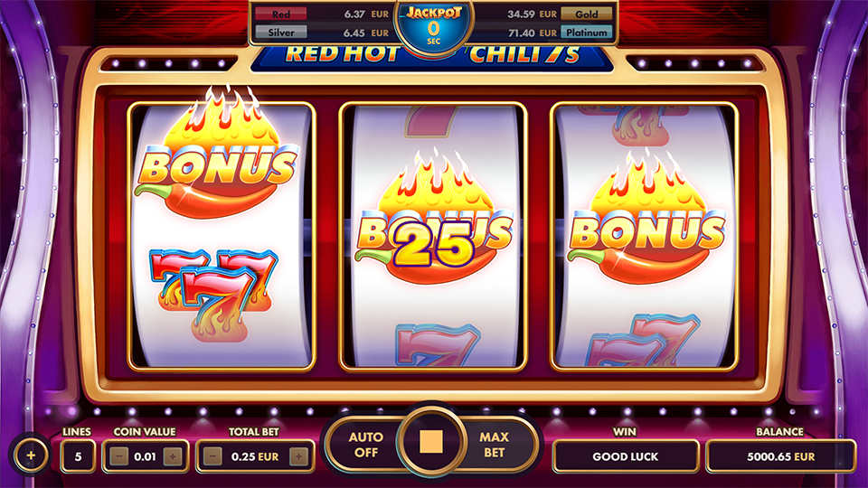Open the round plus menu button
The width and height of the screenshot is (868, 488).
click(x=31, y=455)
